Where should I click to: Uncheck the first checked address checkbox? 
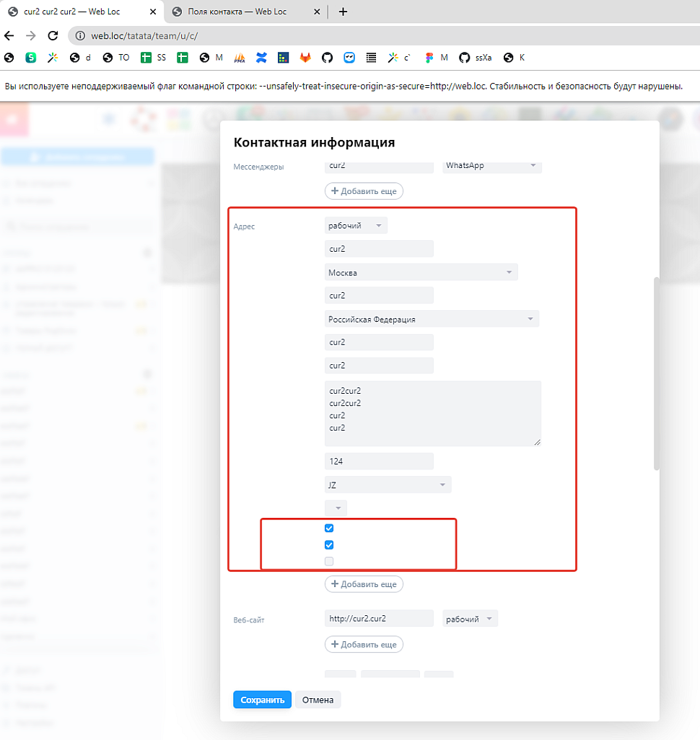[329, 528]
